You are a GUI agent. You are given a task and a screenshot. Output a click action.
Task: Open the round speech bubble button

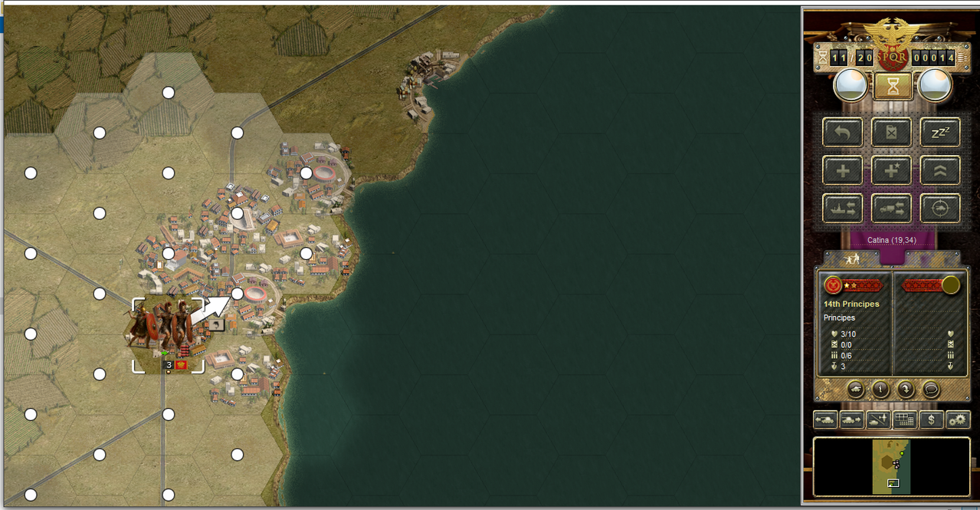click(930, 390)
